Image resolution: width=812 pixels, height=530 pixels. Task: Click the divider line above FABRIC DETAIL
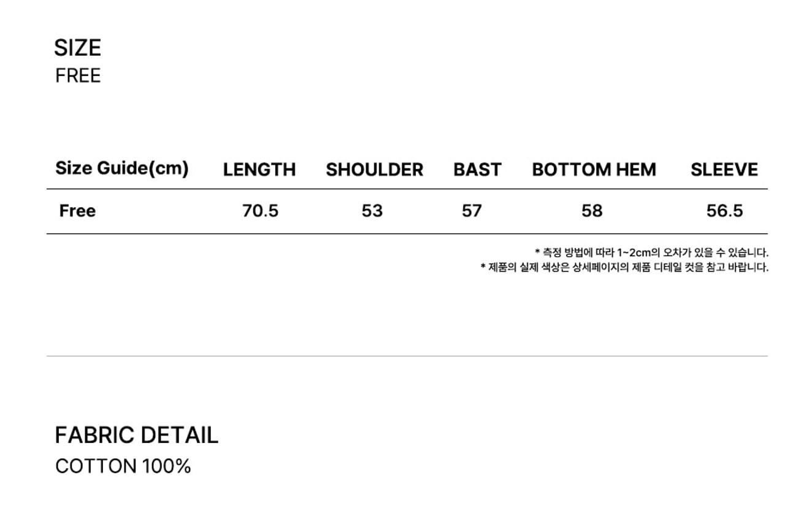click(x=407, y=356)
